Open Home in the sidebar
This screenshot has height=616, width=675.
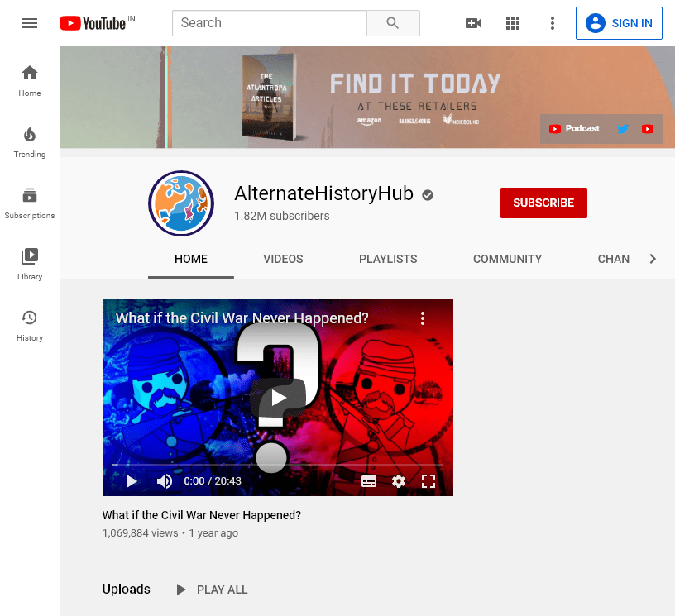click(30, 81)
